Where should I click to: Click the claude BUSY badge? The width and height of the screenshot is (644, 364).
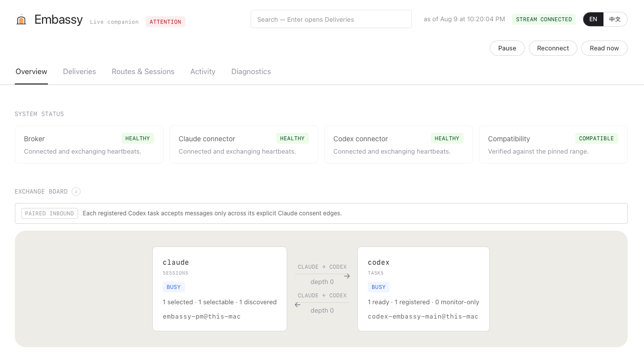tap(173, 287)
